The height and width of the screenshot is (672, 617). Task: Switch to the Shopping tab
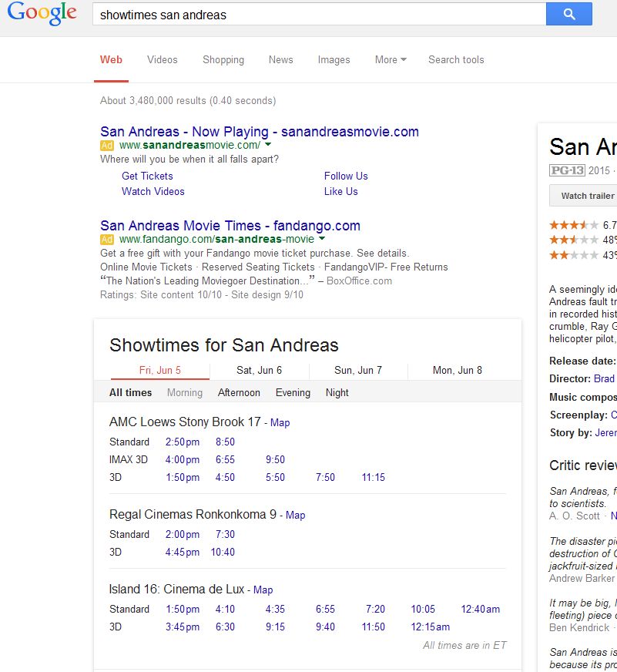[x=223, y=59]
